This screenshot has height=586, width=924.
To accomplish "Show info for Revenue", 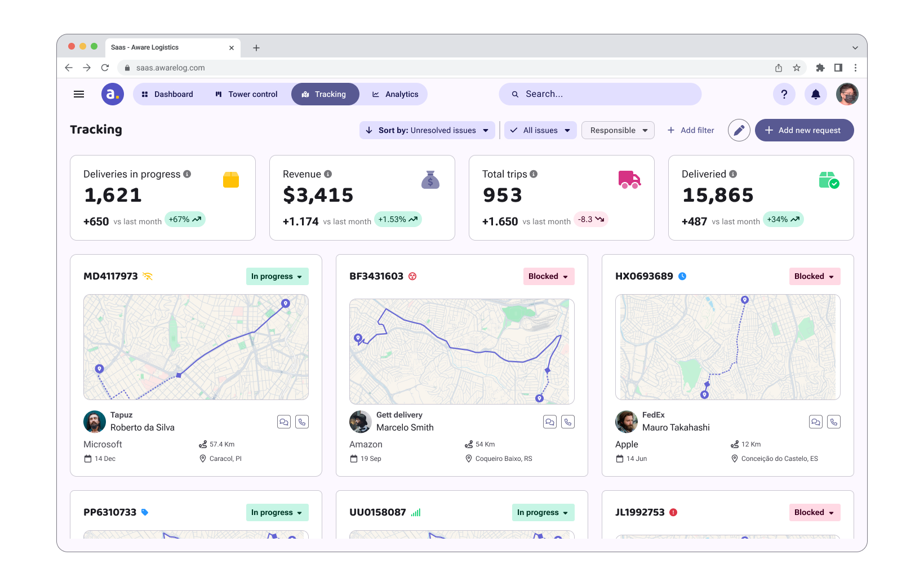I will [x=328, y=174].
